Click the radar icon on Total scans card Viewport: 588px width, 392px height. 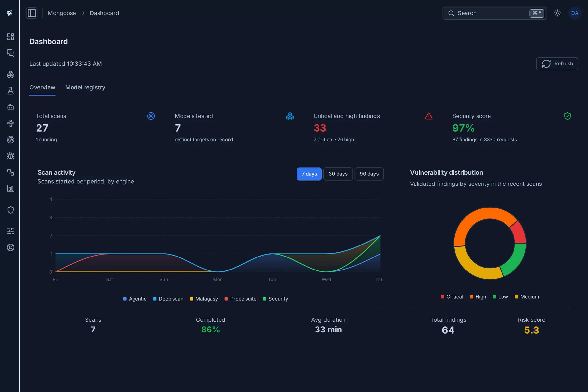151,116
